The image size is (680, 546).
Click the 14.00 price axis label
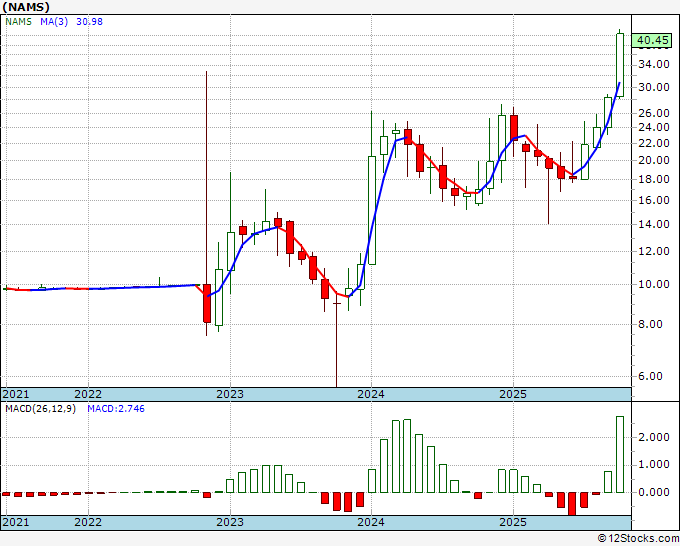click(x=654, y=224)
